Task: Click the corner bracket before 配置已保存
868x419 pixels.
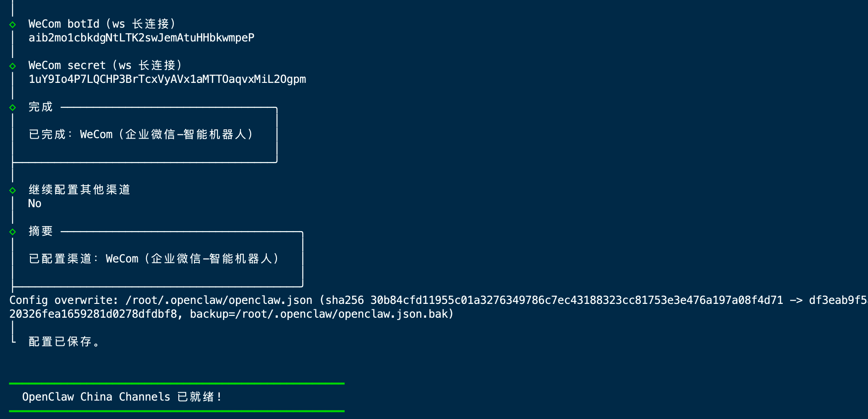Action: pyautogui.click(x=13, y=340)
